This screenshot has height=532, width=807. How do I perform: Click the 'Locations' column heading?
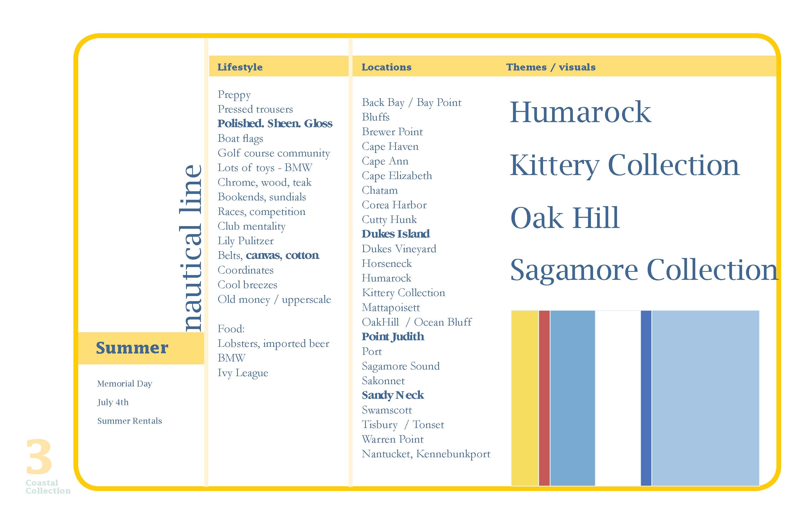click(387, 67)
